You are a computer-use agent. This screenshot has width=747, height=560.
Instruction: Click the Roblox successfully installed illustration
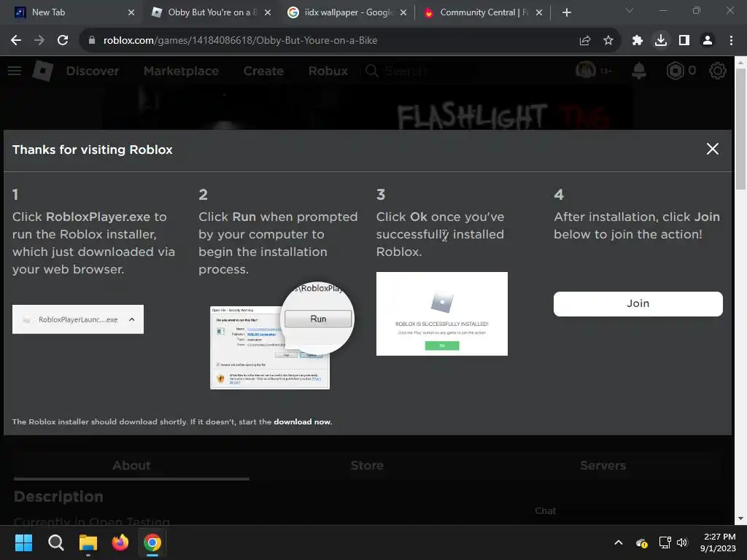click(x=441, y=314)
